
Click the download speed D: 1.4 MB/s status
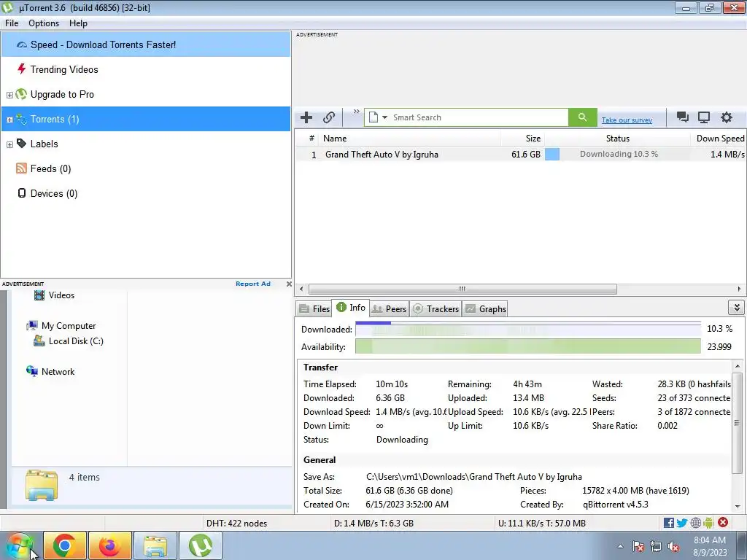374,524
